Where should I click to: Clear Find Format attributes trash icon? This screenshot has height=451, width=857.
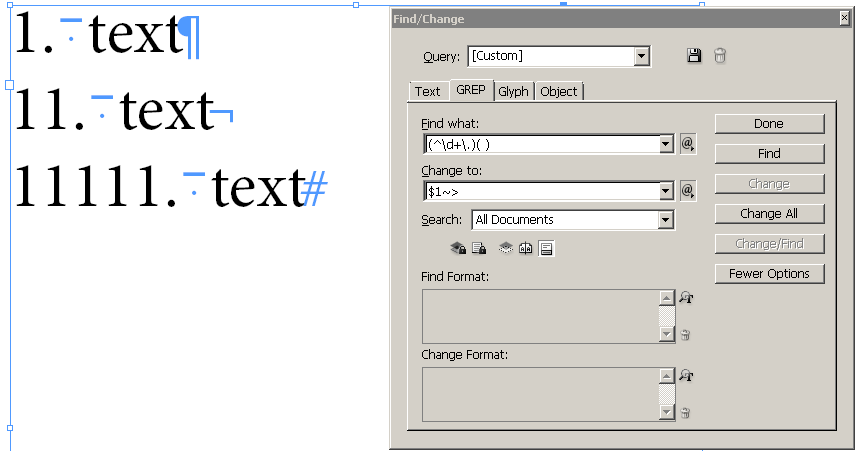(685, 335)
